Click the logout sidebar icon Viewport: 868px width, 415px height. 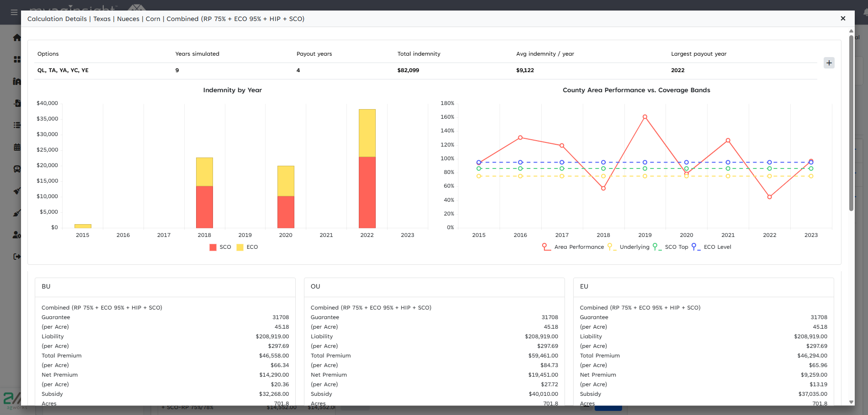point(17,257)
